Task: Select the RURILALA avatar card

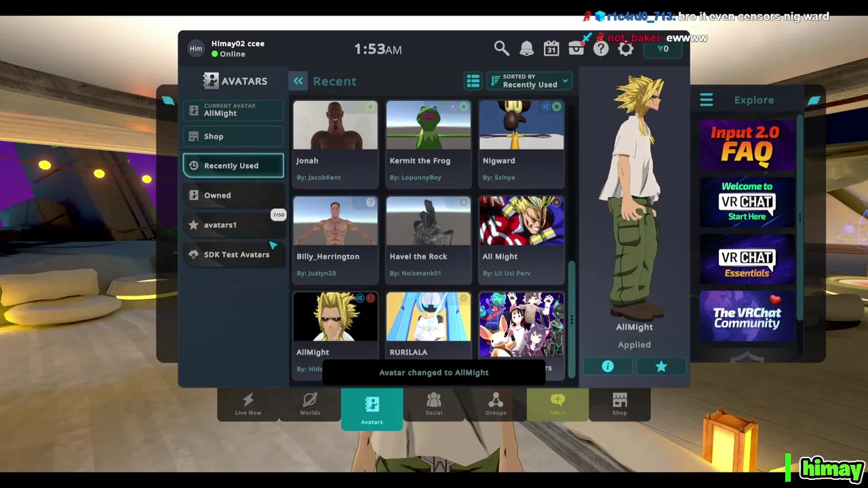Action: pyautogui.click(x=429, y=335)
